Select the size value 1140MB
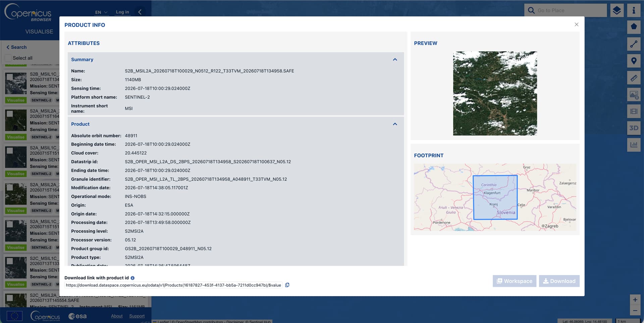Viewport: 644px width, 323px height. (133, 80)
